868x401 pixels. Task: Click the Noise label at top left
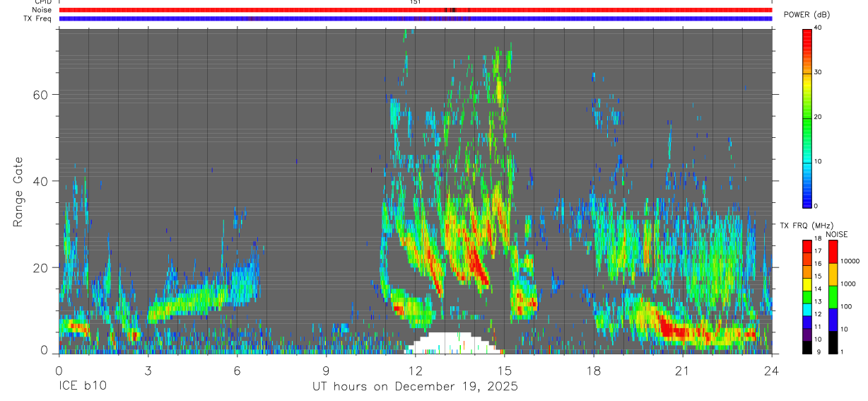(x=42, y=10)
